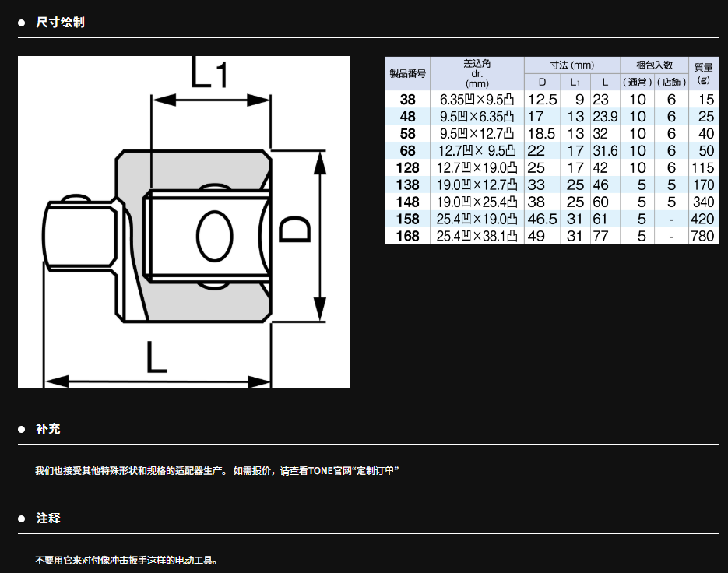Click the 差込角 dr. (mm) column header

tap(477, 73)
